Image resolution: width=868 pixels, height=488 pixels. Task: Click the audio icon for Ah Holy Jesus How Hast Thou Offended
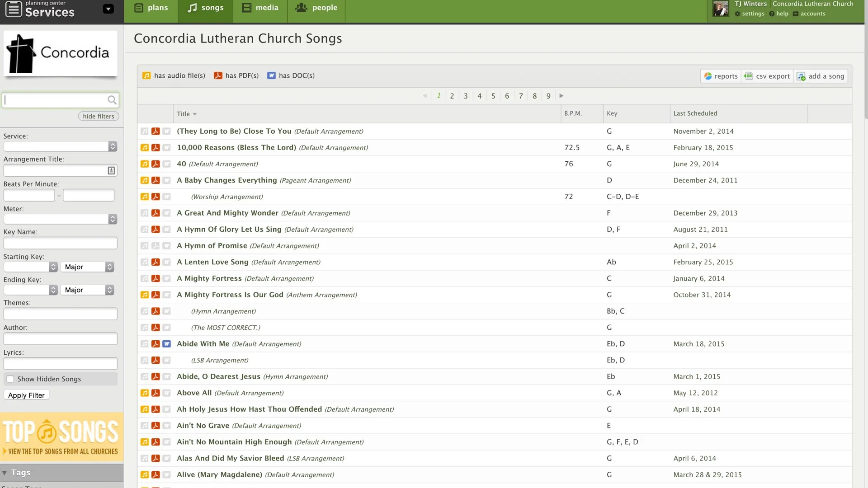point(145,409)
